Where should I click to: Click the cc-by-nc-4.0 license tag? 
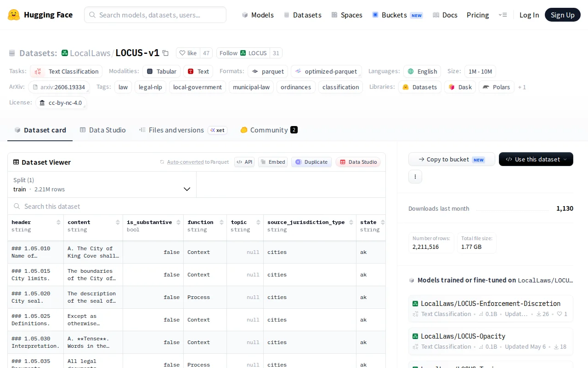click(61, 103)
